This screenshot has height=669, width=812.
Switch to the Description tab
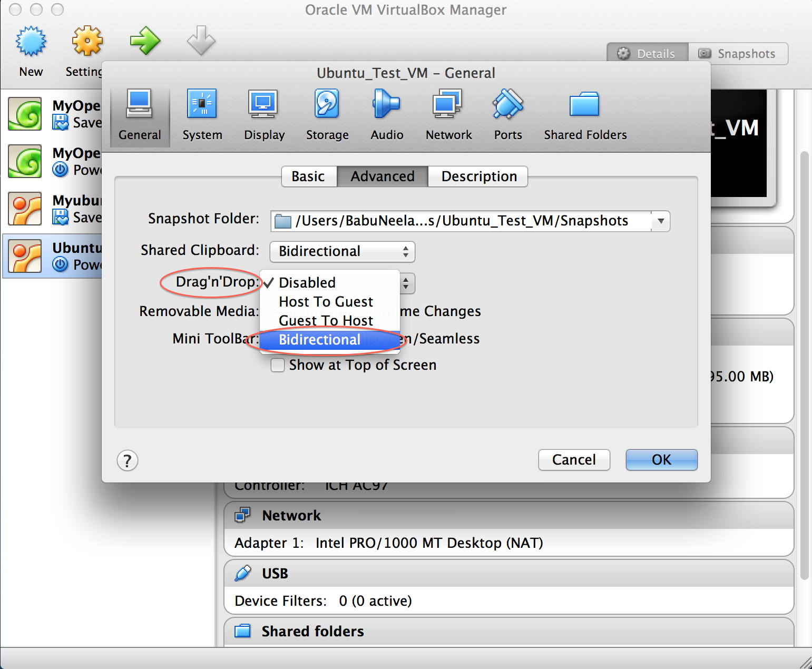tap(477, 176)
